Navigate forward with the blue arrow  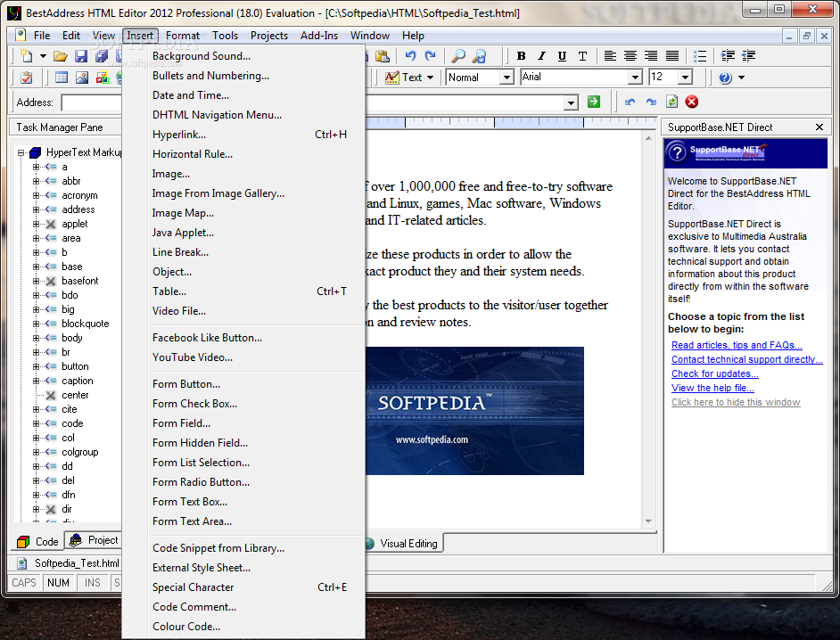[651, 102]
